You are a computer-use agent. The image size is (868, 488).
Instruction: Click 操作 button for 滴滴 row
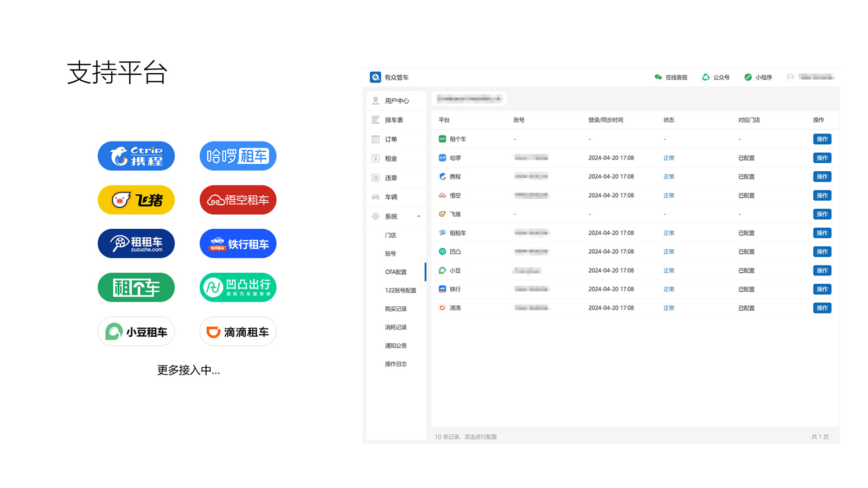click(822, 308)
